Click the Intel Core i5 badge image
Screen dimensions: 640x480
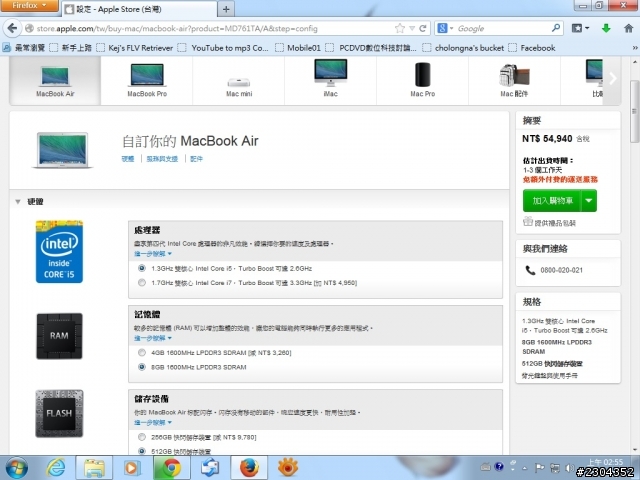pyautogui.click(x=59, y=251)
